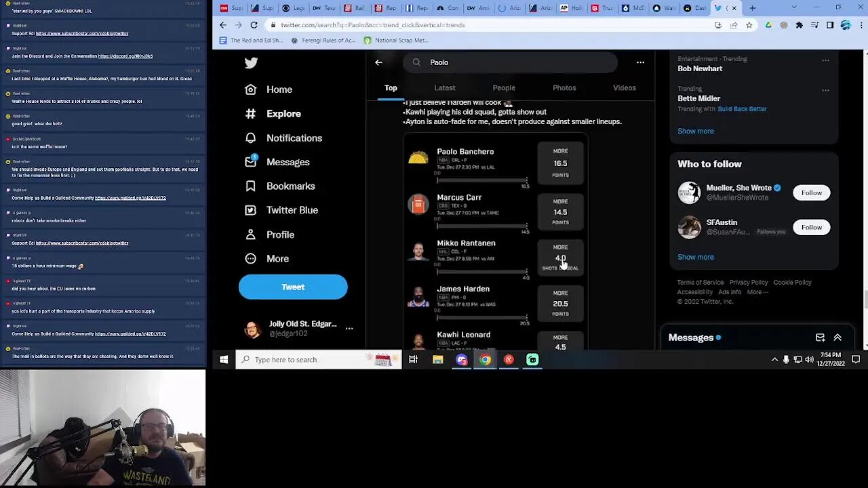The height and width of the screenshot is (488, 868).
Task: Open account menu next to Jolly Old St. Edgar
Action: click(349, 329)
